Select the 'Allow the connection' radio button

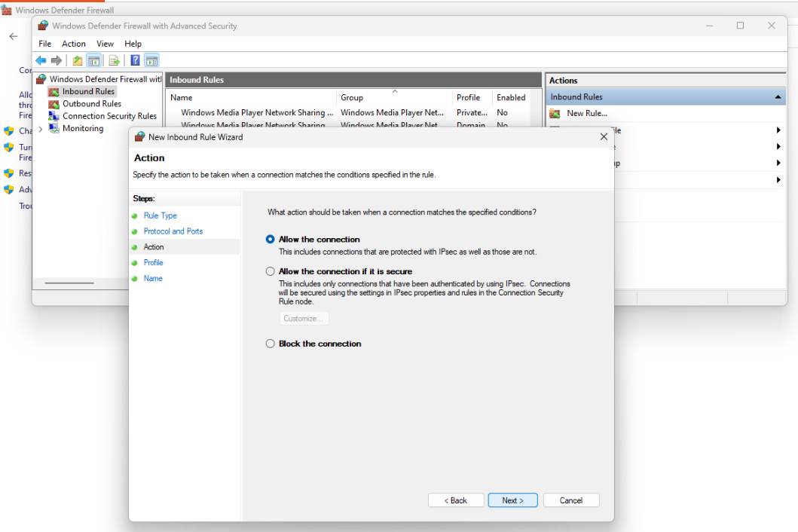(271, 240)
